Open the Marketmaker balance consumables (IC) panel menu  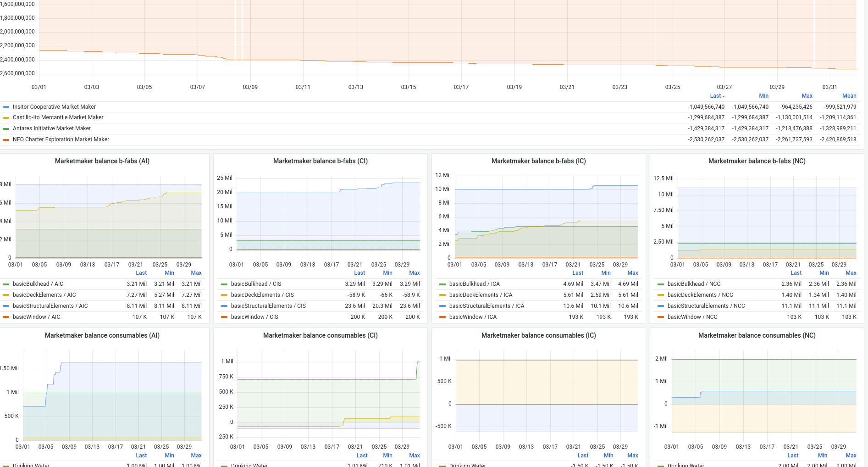[x=539, y=335]
